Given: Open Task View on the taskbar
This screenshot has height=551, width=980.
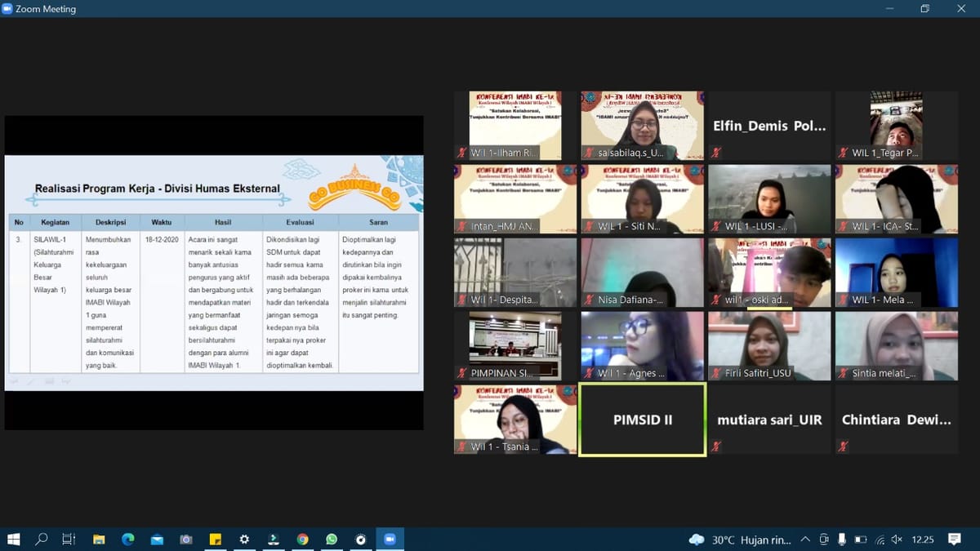Looking at the screenshot, I should tap(69, 540).
